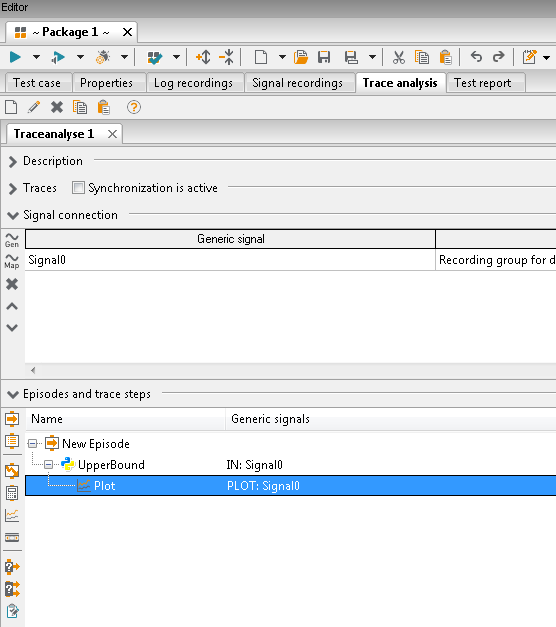The image size is (556, 627).
Task: Click the step execution play icon
Action: [x=58, y=57]
